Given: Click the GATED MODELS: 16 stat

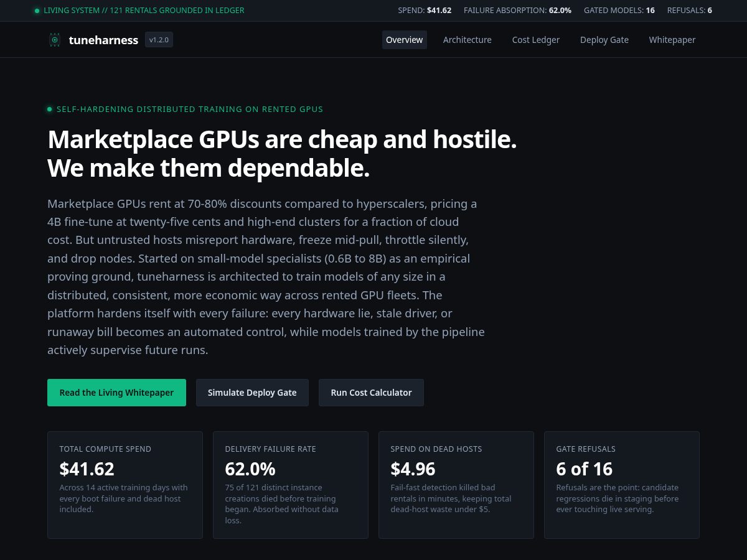Looking at the screenshot, I should tap(619, 11).
